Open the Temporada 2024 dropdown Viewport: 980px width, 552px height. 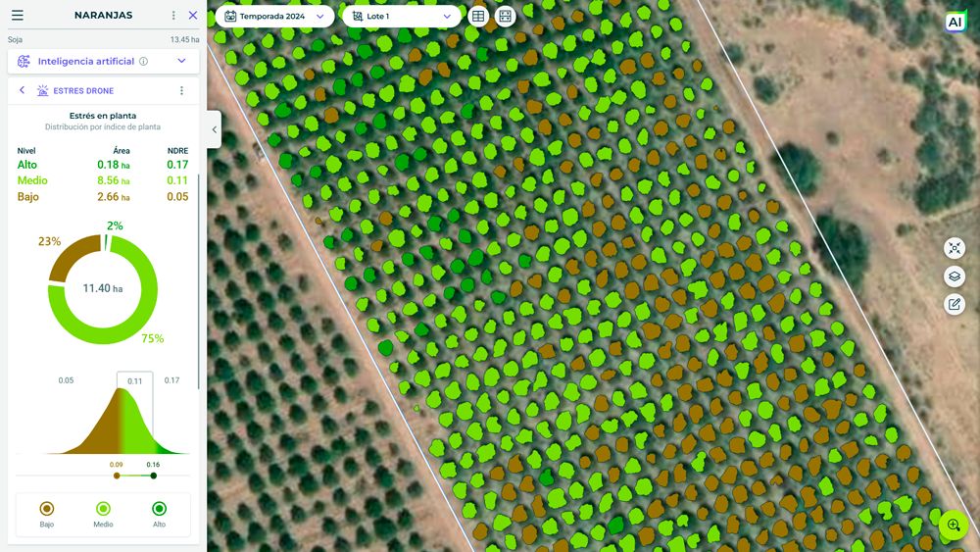pos(273,16)
